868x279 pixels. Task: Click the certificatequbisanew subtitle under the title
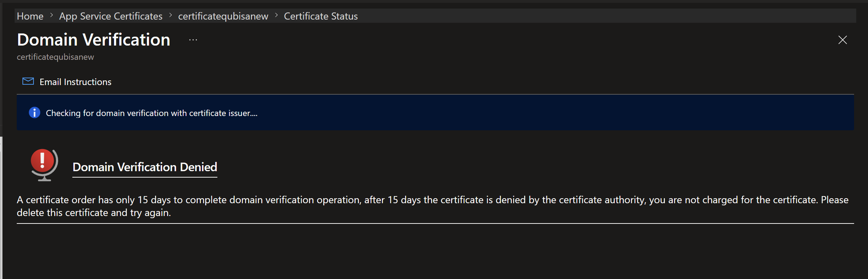[x=55, y=57]
